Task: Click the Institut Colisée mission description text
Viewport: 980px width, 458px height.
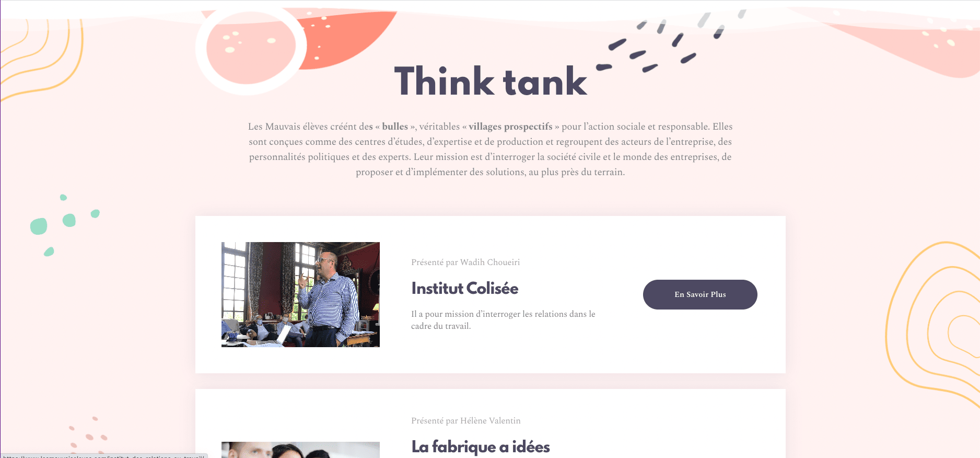Action: pos(503,320)
